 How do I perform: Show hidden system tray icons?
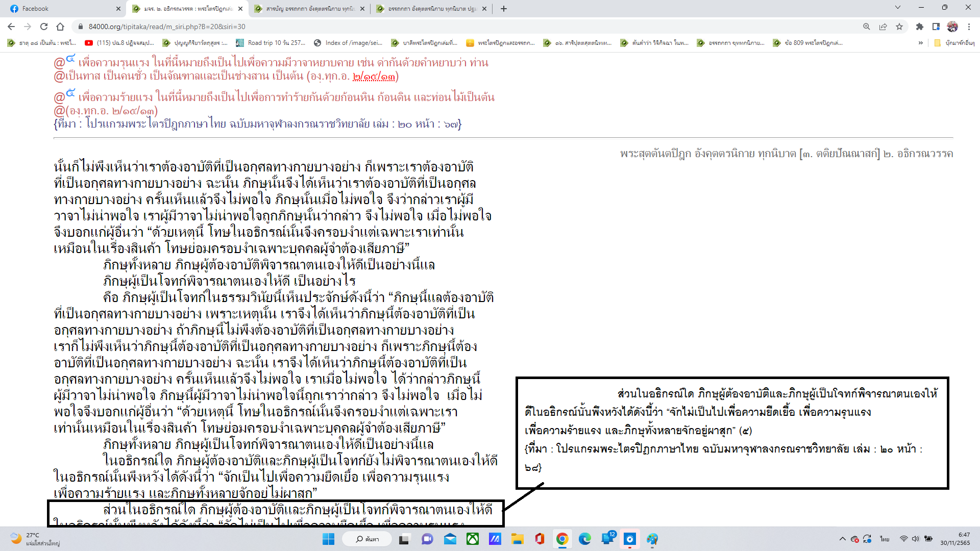point(842,539)
